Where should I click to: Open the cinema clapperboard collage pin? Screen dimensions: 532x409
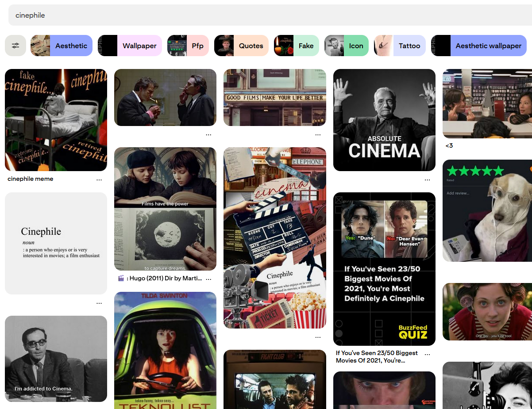(x=275, y=238)
